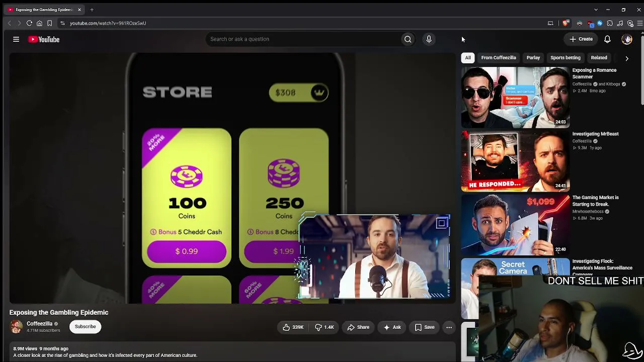Open the Brave VPN shield icon

tap(630, 23)
